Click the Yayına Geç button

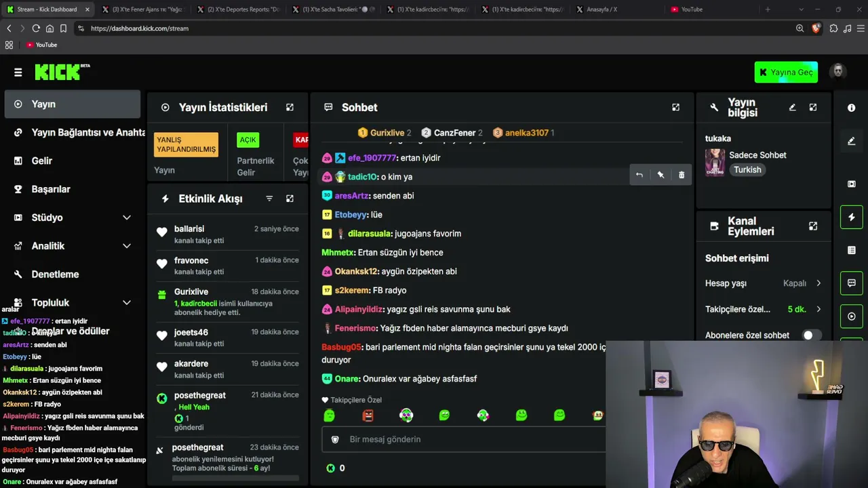pyautogui.click(x=786, y=73)
